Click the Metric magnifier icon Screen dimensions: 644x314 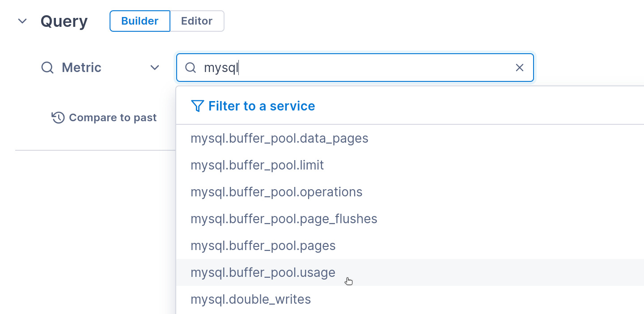point(47,68)
